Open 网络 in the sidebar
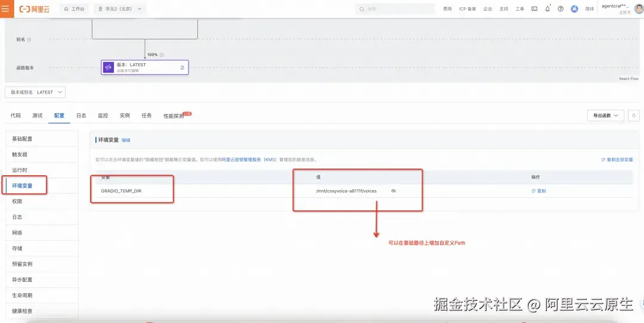 [42, 232]
